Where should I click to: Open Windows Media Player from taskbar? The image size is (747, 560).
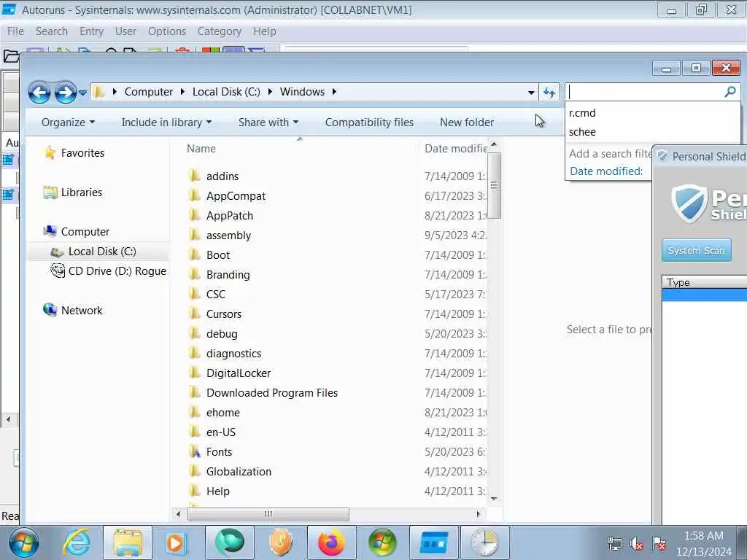[175, 542]
